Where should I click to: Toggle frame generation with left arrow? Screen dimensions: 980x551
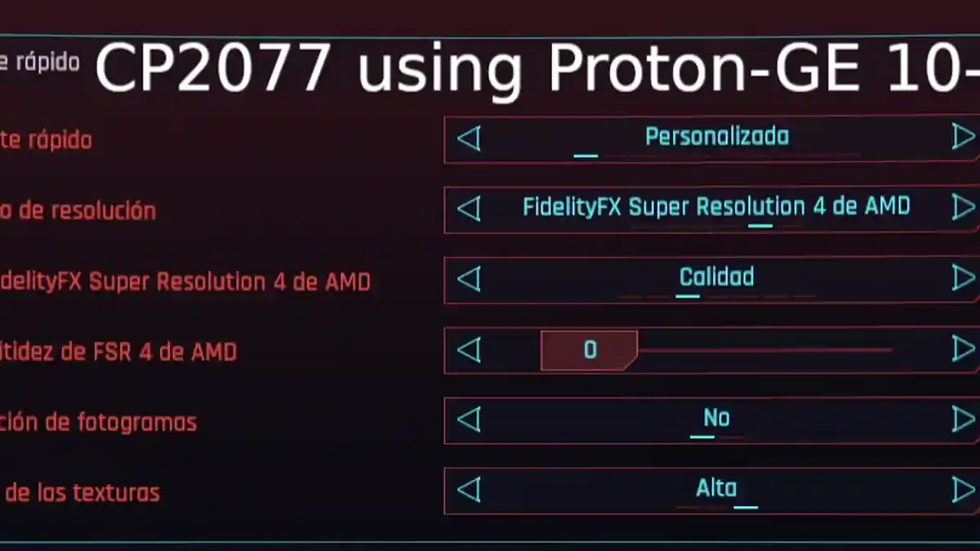[469, 420]
